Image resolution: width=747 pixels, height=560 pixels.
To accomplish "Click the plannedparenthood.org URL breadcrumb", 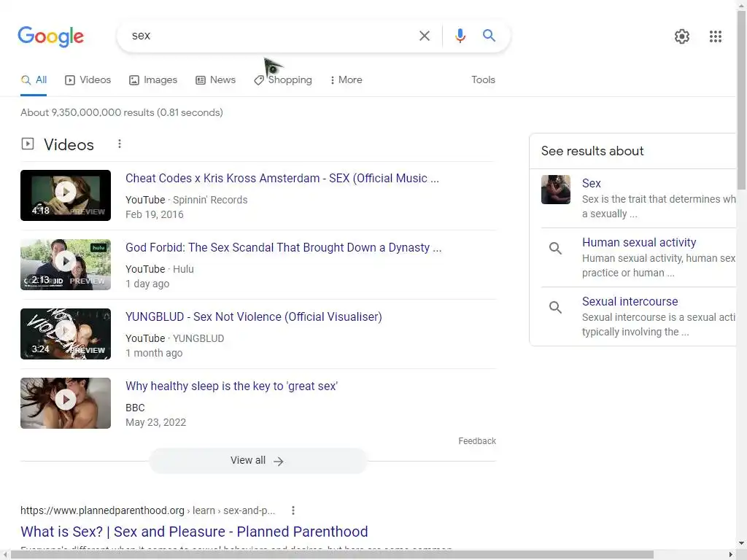I will click(x=147, y=510).
